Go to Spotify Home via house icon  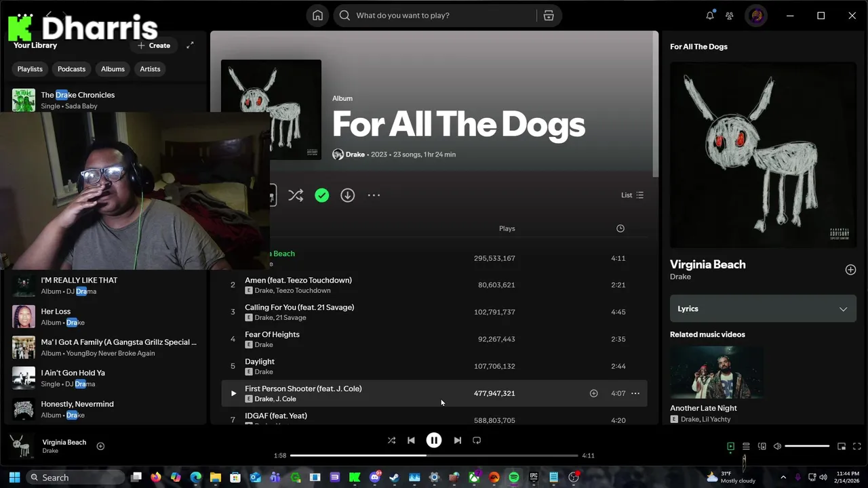tap(317, 16)
